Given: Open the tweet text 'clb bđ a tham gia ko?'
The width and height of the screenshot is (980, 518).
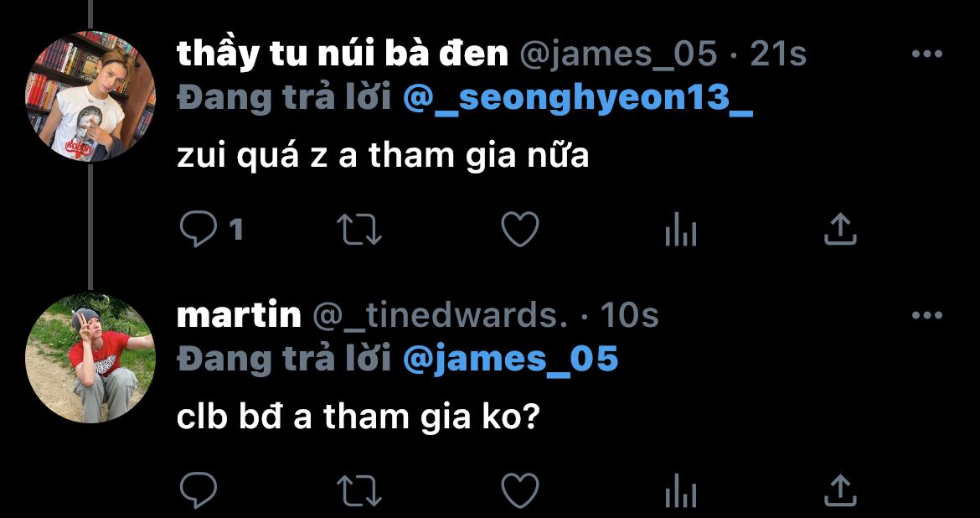Looking at the screenshot, I should (358, 417).
